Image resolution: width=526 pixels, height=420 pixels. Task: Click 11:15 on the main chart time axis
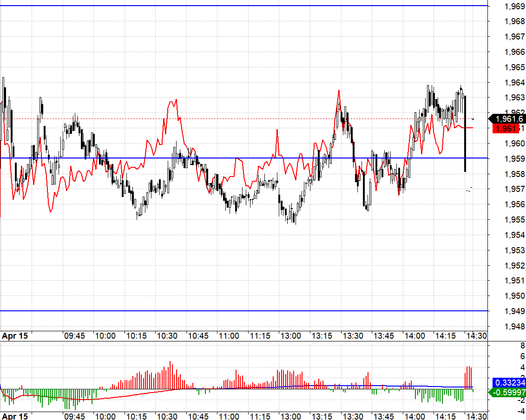click(259, 336)
